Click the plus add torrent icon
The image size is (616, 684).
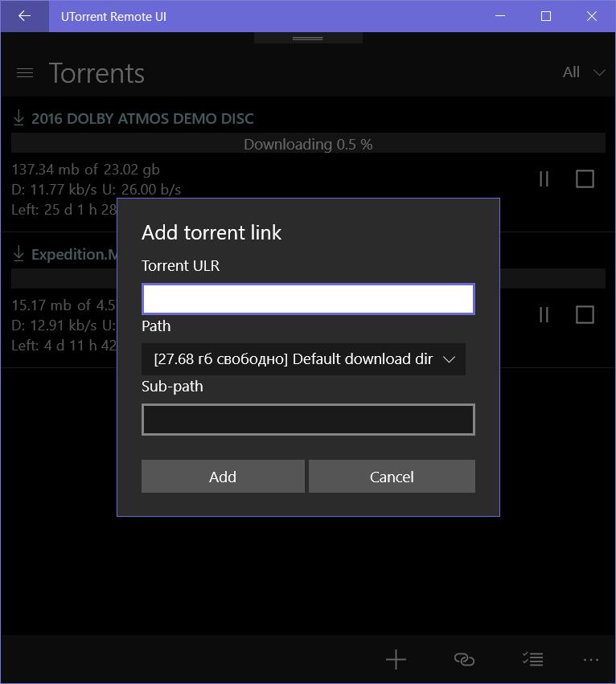coord(396,659)
